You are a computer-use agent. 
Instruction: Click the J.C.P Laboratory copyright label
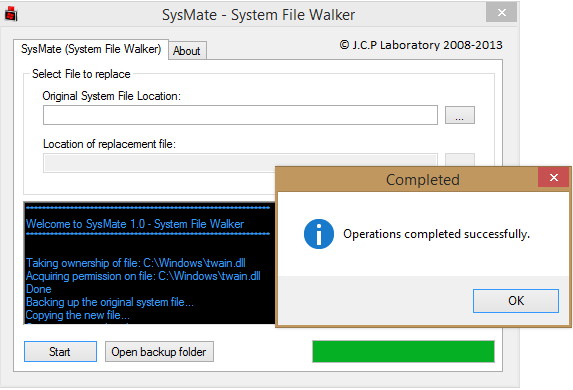coord(421,45)
